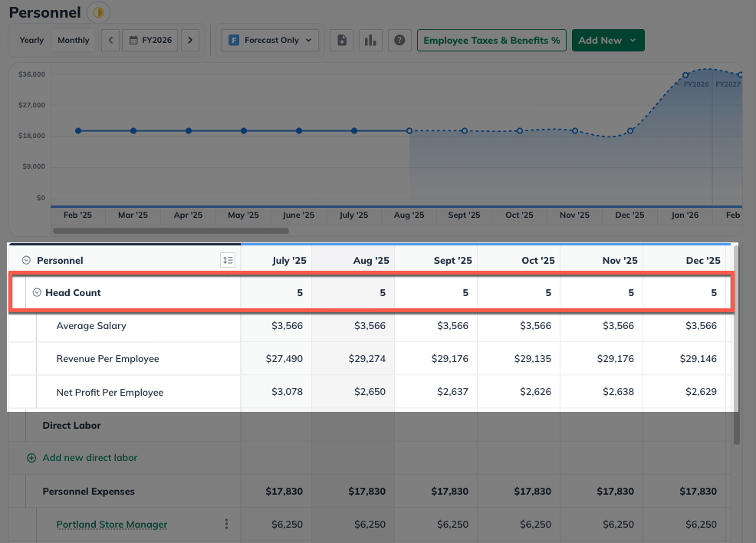Open the bar chart view icon

point(370,41)
